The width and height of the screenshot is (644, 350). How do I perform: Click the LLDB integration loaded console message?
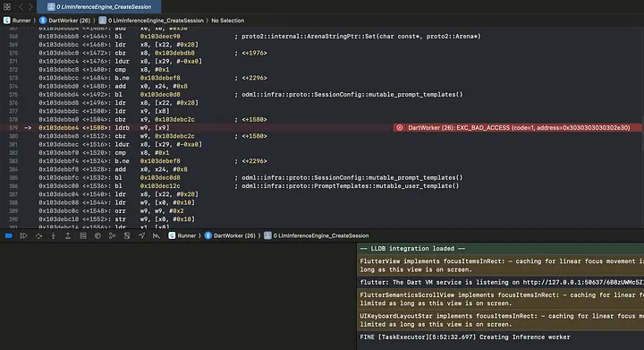[x=500, y=249]
